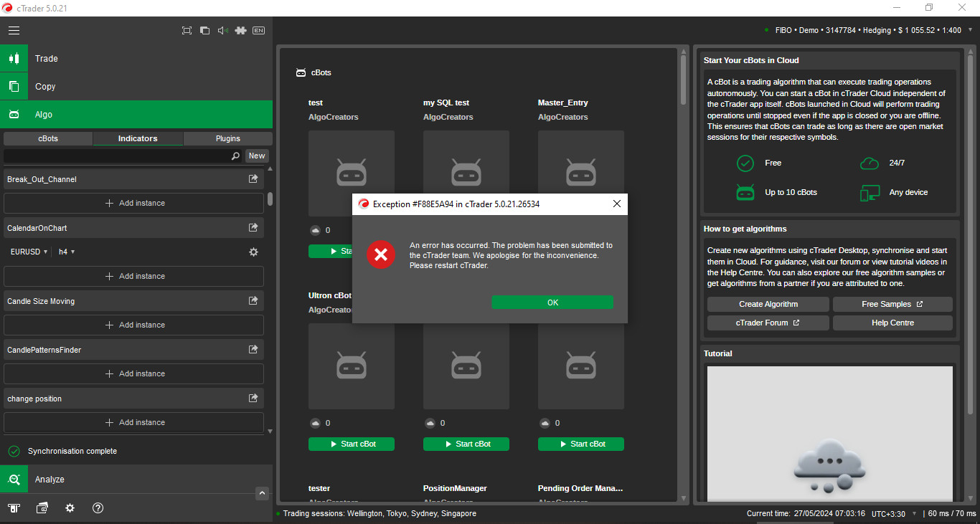Open the Trade section
This screenshot has height=524, width=980.
(136, 58)
